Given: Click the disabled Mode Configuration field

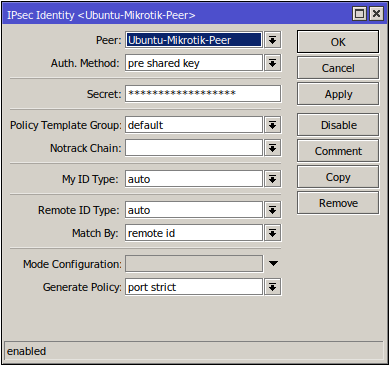Looking at the screenshot, I should pyautogui.click(x=194, y=264).
